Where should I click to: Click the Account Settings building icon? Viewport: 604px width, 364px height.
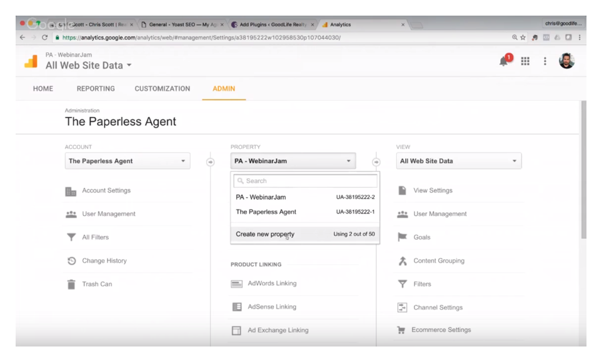(71, 191)
